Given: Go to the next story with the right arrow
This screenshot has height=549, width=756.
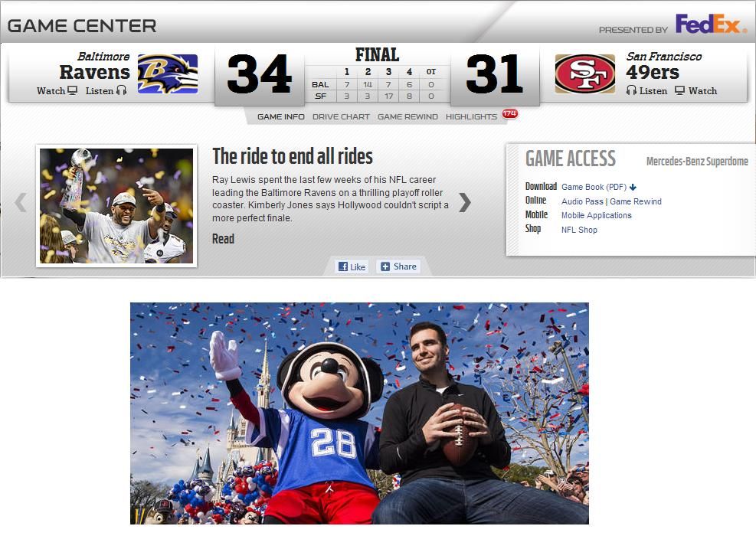Looking at the screenshot, I should 464,202.
